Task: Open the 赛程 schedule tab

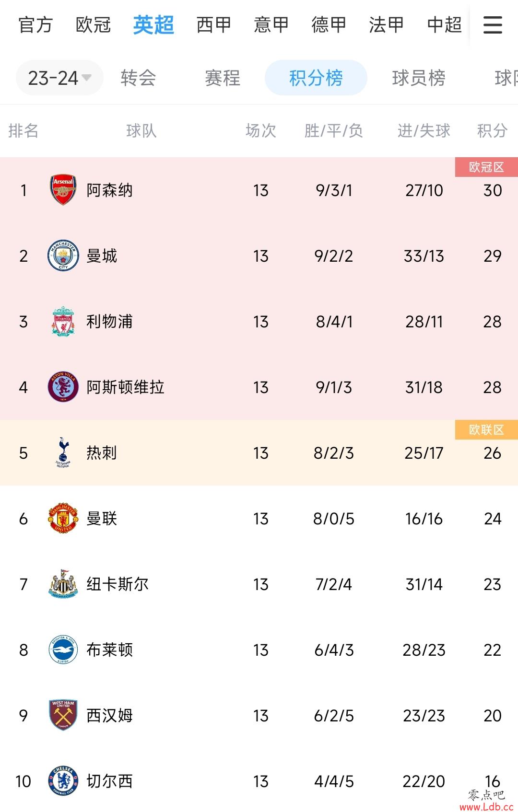Action: tap(223, 78)
